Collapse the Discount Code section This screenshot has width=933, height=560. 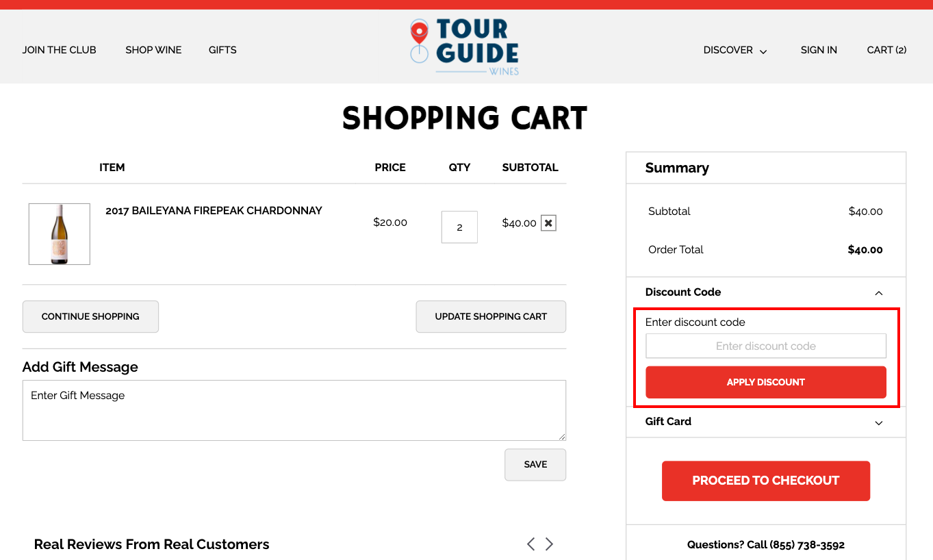879,293
